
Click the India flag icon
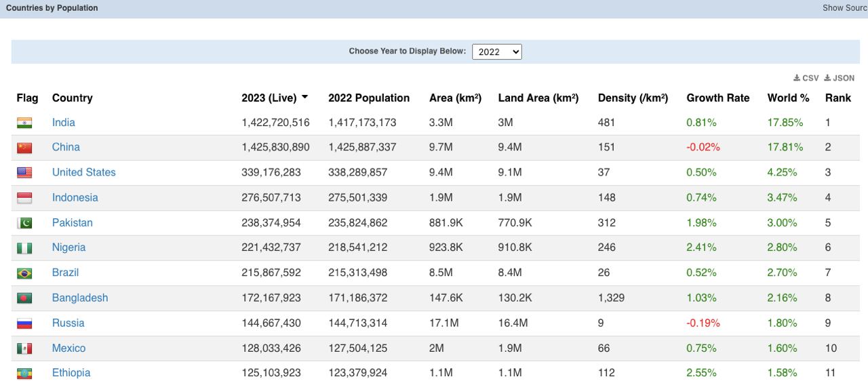coord(24,123)
